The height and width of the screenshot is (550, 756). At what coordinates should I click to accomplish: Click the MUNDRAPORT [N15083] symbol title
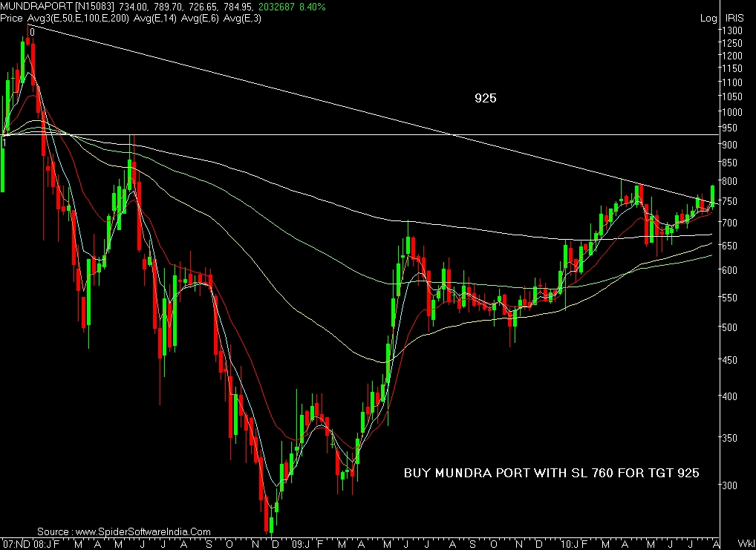pyautogui.click(x=57, y=7)
